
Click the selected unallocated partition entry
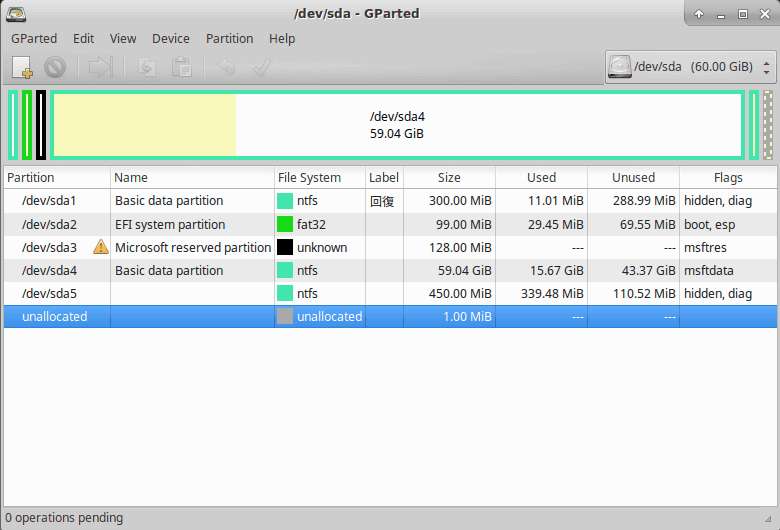[x=390, y=316]
